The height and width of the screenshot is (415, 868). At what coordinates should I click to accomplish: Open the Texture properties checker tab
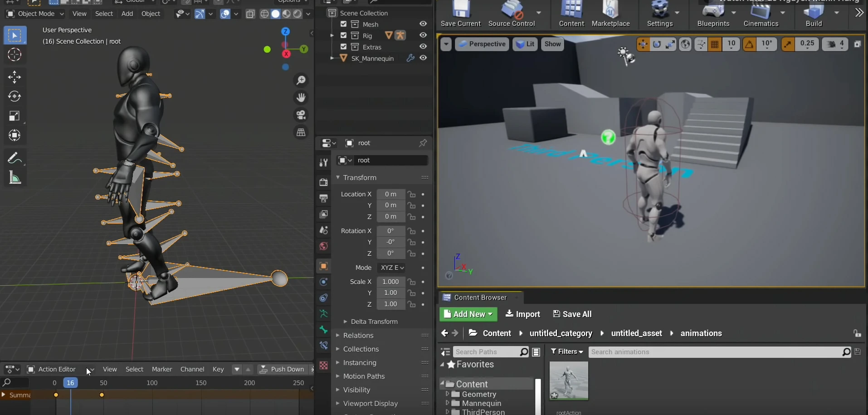[x=323, y=366]
